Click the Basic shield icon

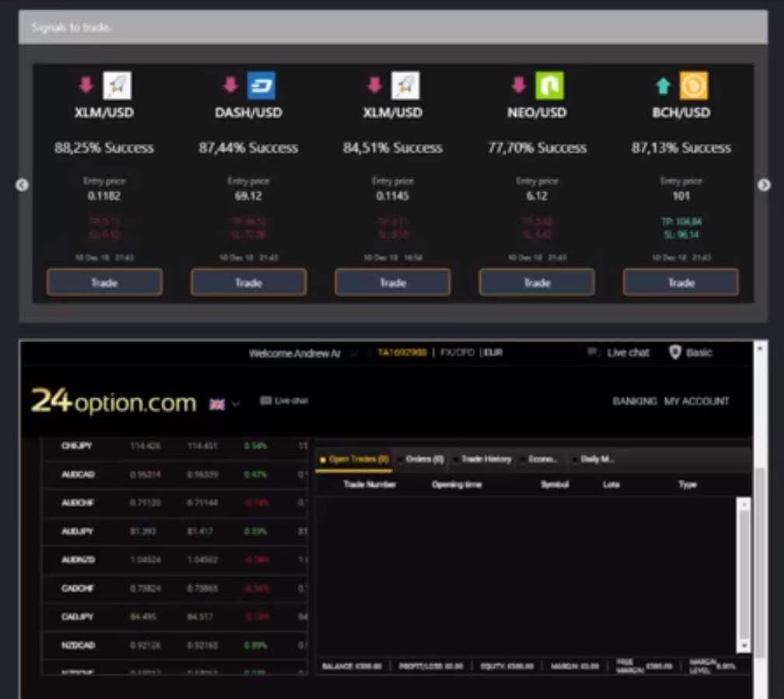coord(675,352)
